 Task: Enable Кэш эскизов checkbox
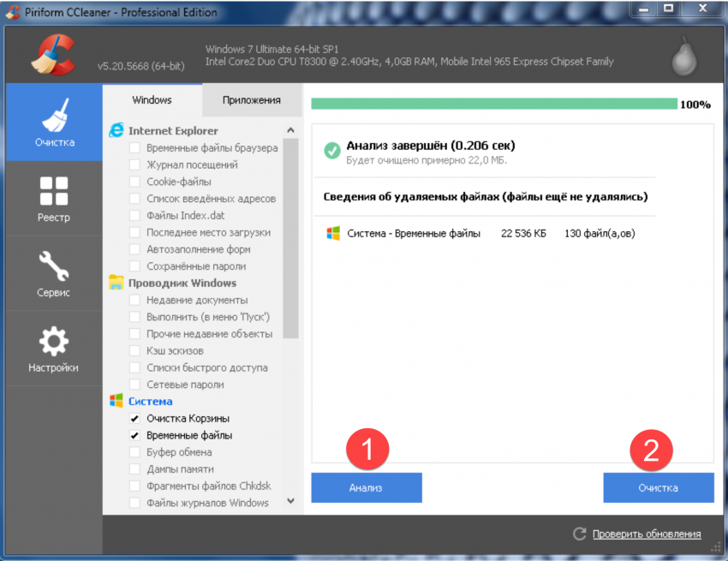click(134, 350)
